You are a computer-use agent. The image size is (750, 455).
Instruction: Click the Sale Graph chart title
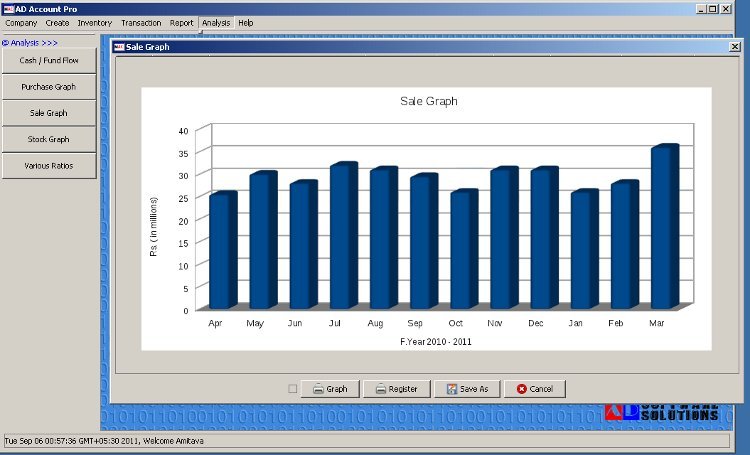click(429, 101)
